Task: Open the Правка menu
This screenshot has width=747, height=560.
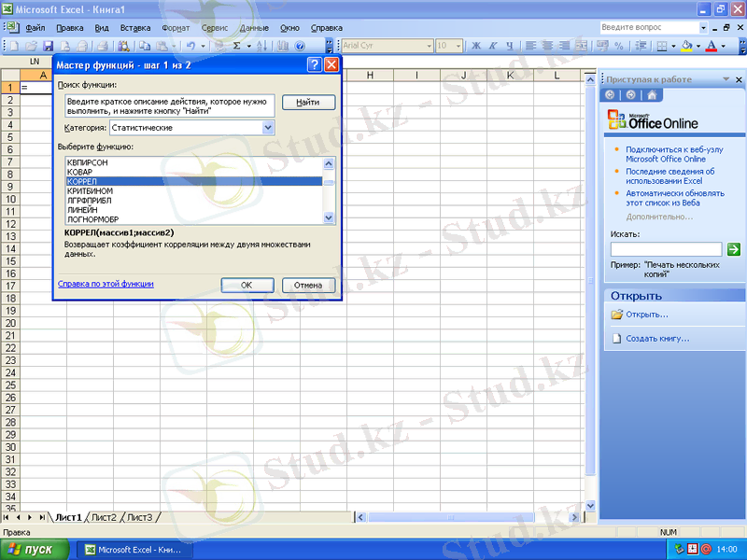Action: coord(69,28)
